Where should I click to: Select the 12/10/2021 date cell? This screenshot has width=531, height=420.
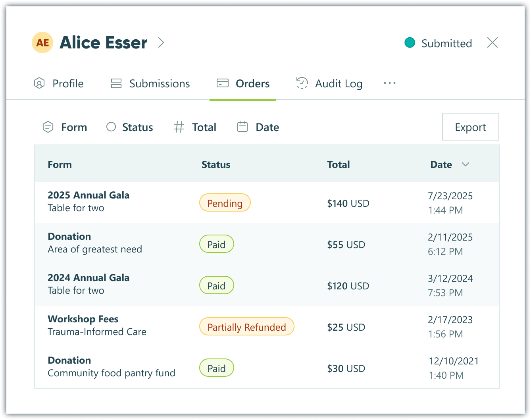[454, 361]
